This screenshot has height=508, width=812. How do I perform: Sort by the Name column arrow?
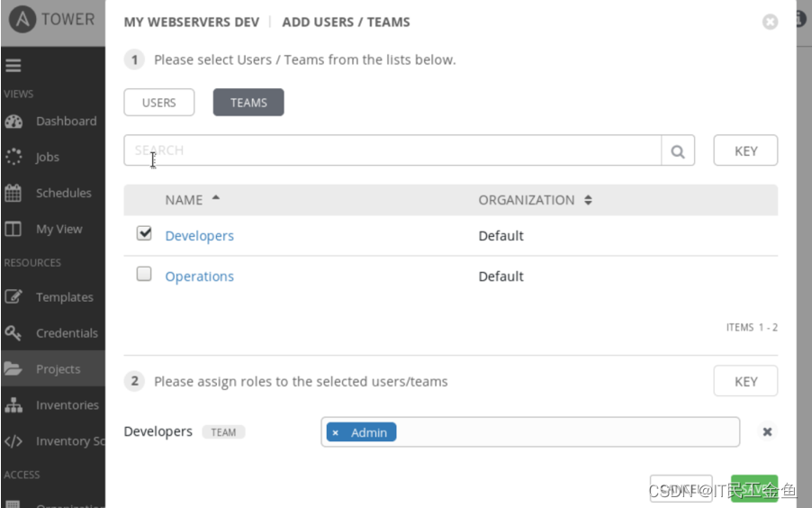(216, 197)
